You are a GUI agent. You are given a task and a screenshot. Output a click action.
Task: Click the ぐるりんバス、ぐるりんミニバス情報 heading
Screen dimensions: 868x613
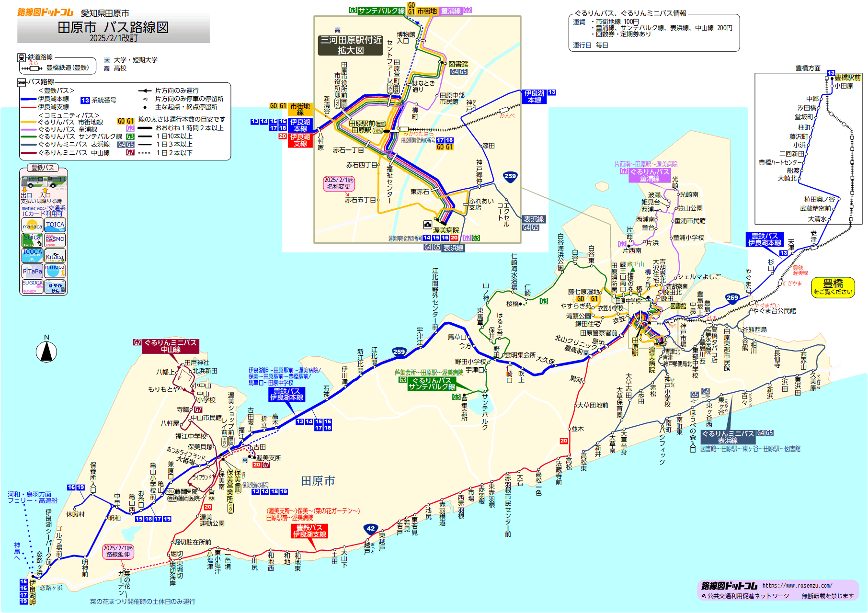click(630, 13)
